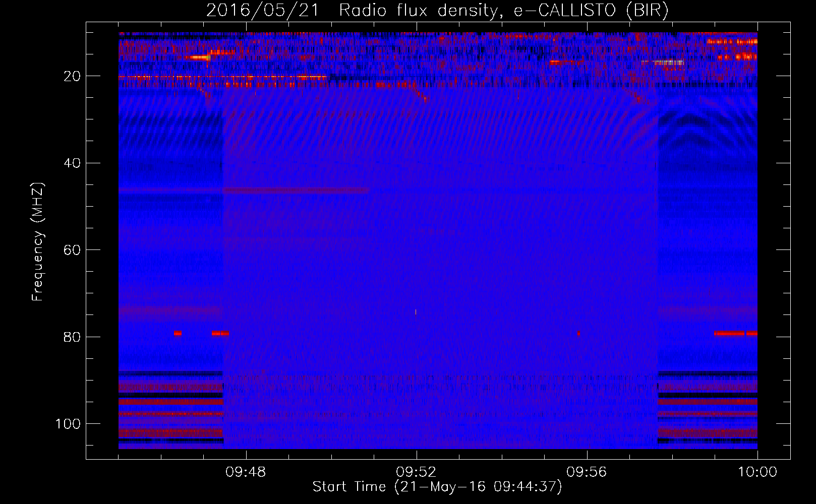Click the "09:52" time tick label
The image size is (816, 504).
(x=416, y=472)
